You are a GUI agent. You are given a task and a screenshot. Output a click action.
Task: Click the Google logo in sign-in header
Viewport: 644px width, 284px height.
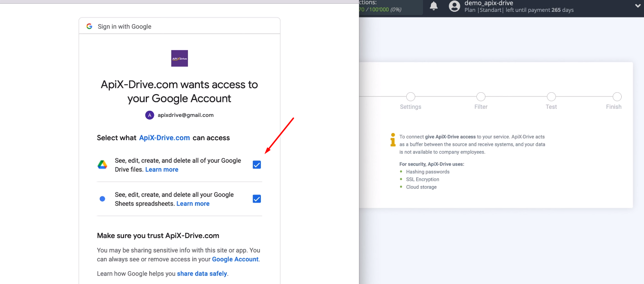[89, 27]
